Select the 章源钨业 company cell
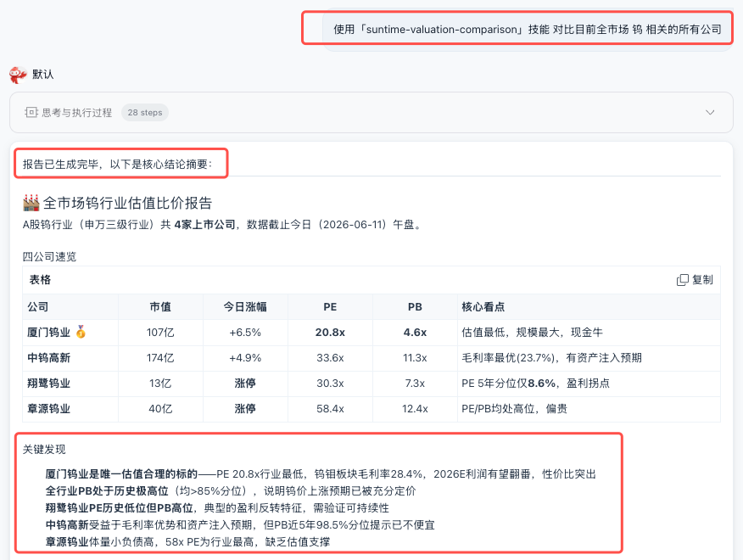This screenshot has height=560, width=743. [x=70, y=409]
